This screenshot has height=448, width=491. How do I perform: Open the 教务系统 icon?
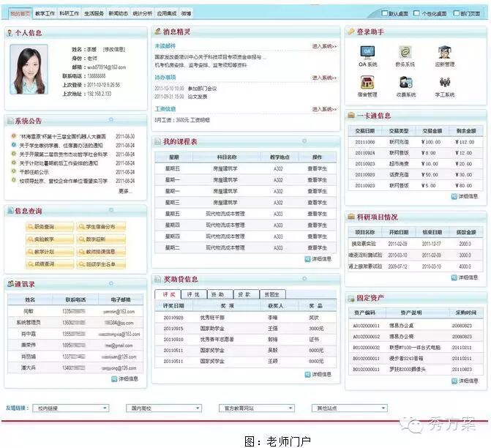(405, 52)
